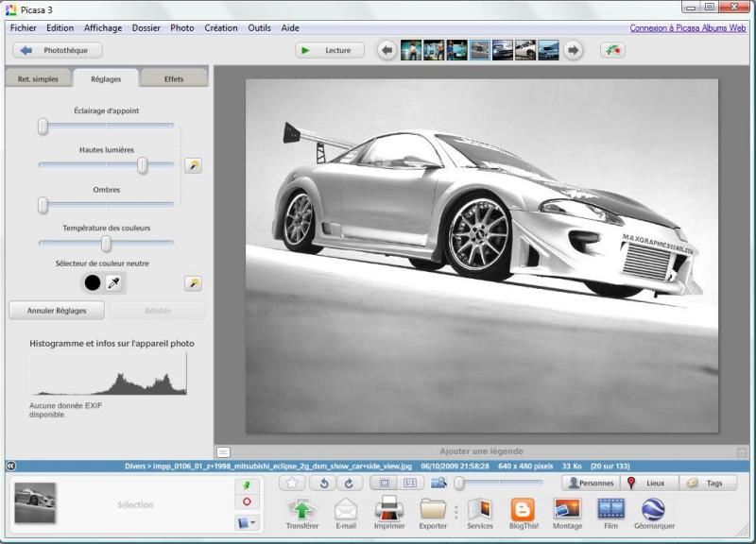Viewport: 756px width, 544px height.
Task: Click the histogram graph
Action: [x=109, y=374]
